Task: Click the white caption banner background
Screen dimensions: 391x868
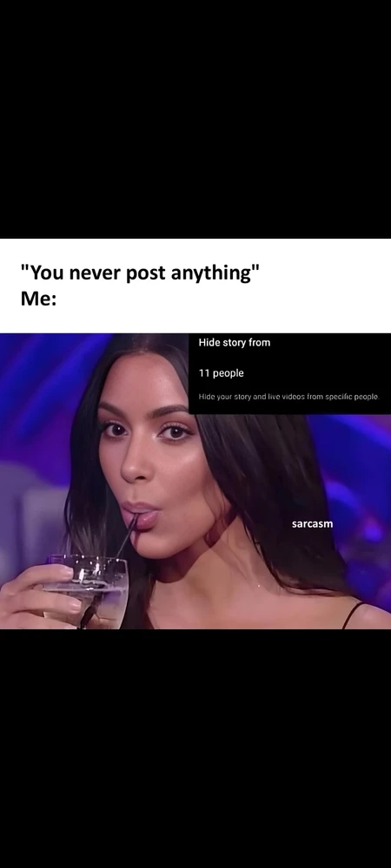Action: (x=195, y=286)
